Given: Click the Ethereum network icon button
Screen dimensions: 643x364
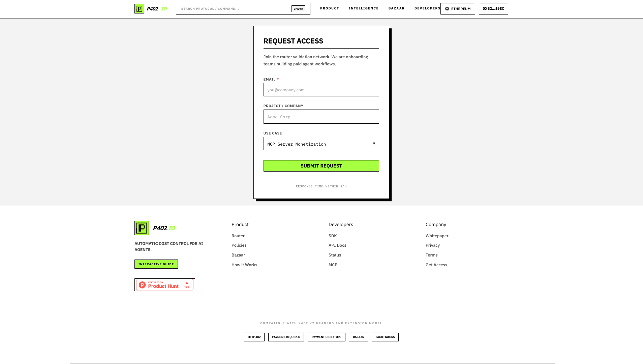Looking at the screenshot, I should click(x=458, y=9).
